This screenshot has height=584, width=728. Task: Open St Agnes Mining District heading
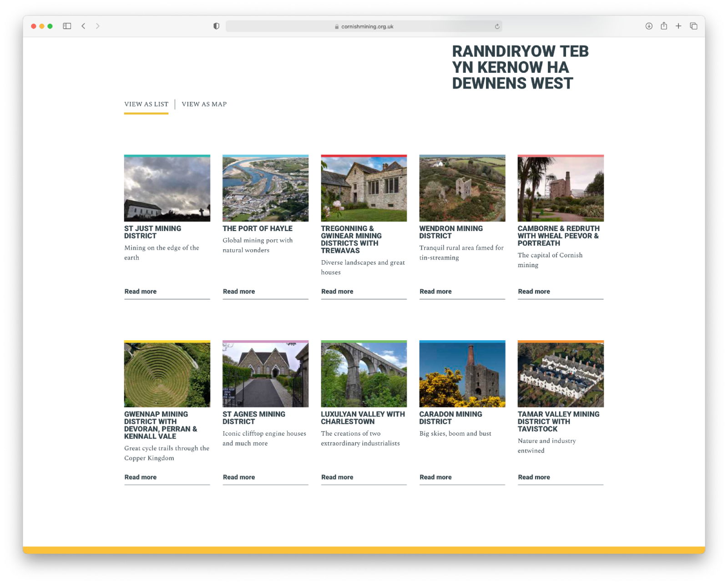pos(253,418)
